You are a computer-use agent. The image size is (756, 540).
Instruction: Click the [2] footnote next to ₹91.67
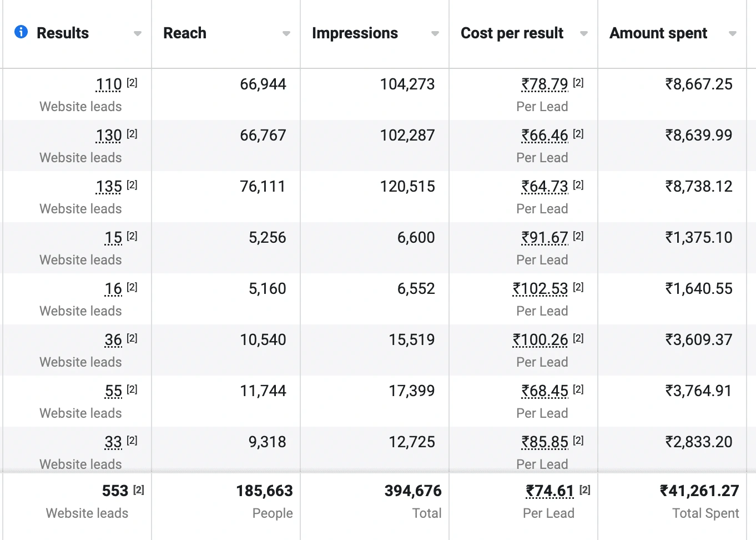coord(578,236)
